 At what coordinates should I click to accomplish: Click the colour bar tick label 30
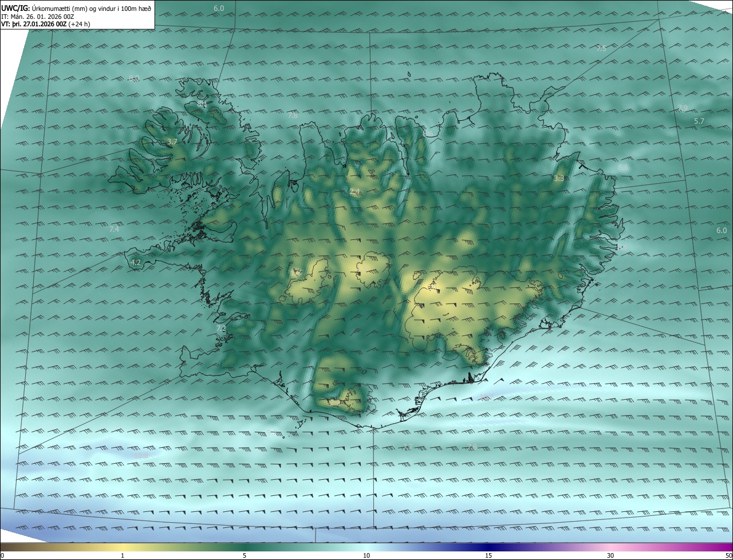610,555
